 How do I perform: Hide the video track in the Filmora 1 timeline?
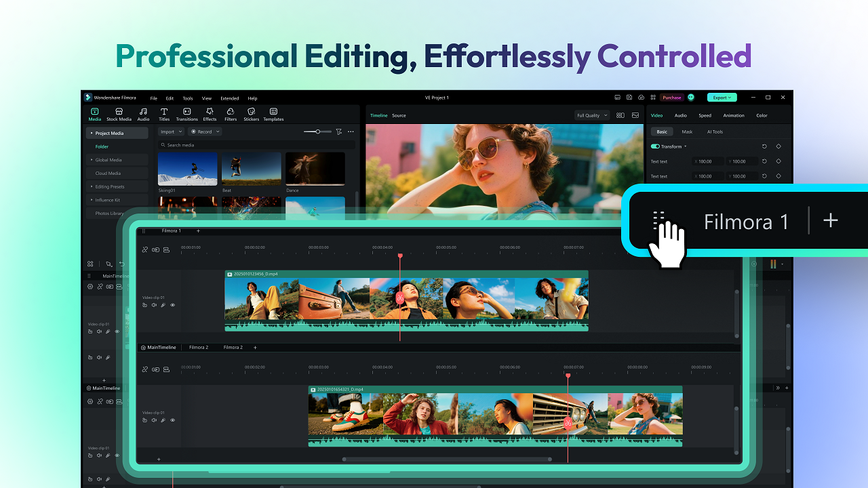pyautogui.click(x=172, y=305)
